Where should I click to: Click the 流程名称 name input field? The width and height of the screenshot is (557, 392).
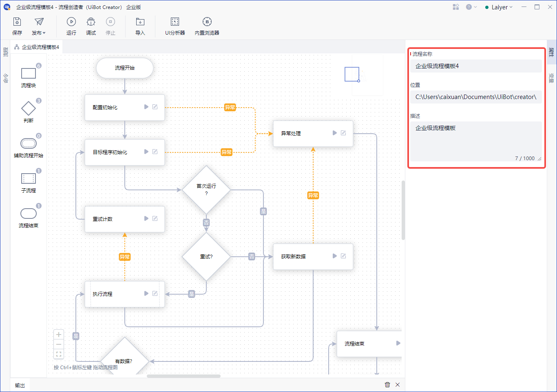coord(476,66)
